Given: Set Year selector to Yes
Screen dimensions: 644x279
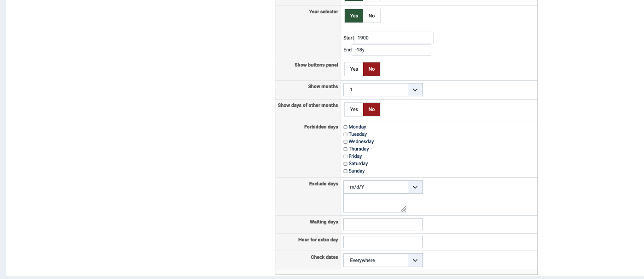Looking at the screenshot, I should pyautogui.click(x=353, y=16).
